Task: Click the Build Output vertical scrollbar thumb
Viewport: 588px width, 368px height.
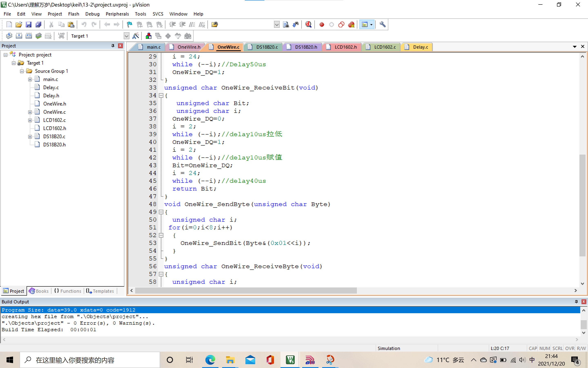Action: pyautogui.click(x=584, y=324)
